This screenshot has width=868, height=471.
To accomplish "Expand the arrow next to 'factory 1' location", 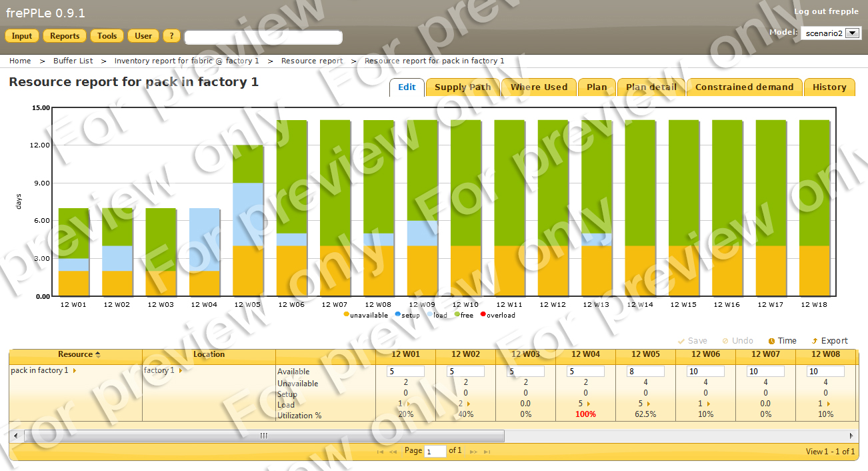I will pos(181,371).
